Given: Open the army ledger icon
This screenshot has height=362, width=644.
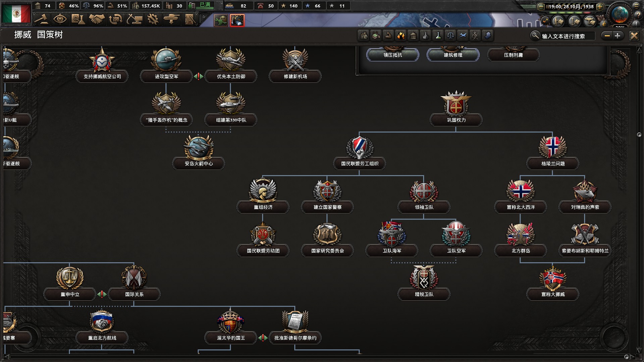Looking at the screenshot, I should 558,21.
